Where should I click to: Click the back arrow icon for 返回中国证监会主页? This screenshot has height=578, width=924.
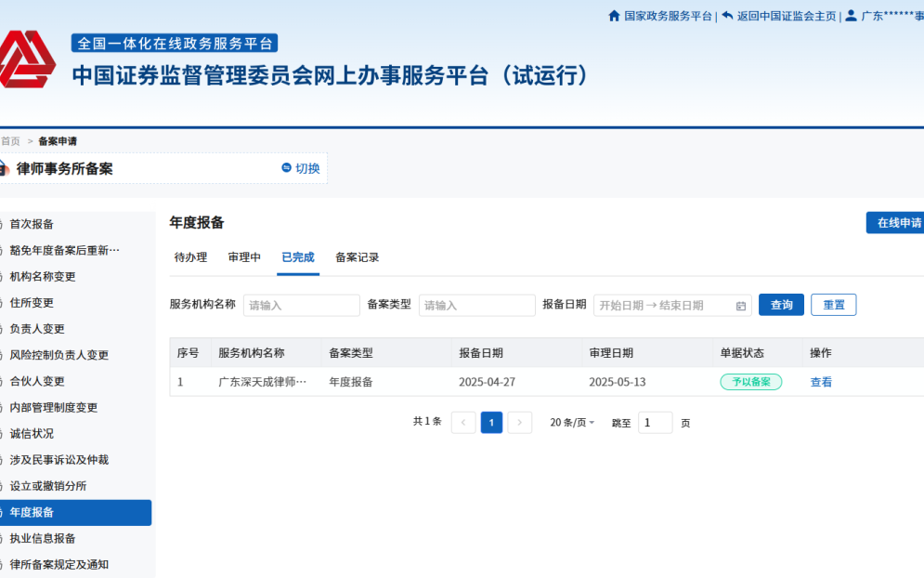point(727,15)
